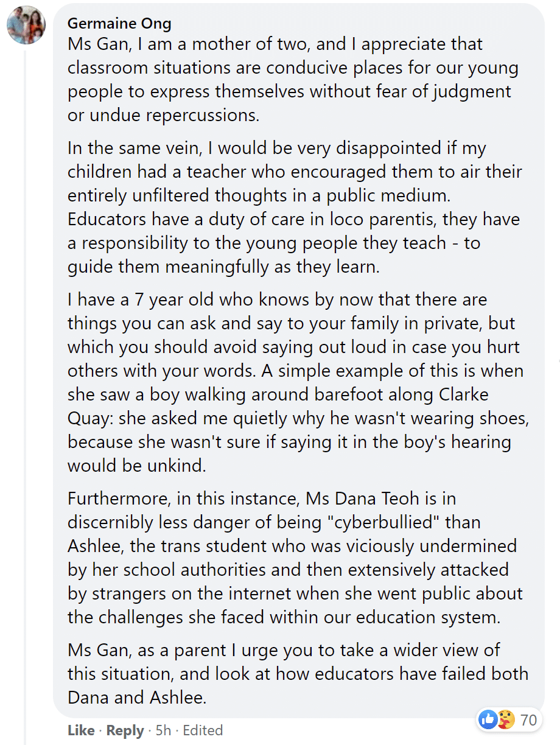
Task: Click the final line 'Dana and Ashlee.'
Action: [x=137, y=697]
